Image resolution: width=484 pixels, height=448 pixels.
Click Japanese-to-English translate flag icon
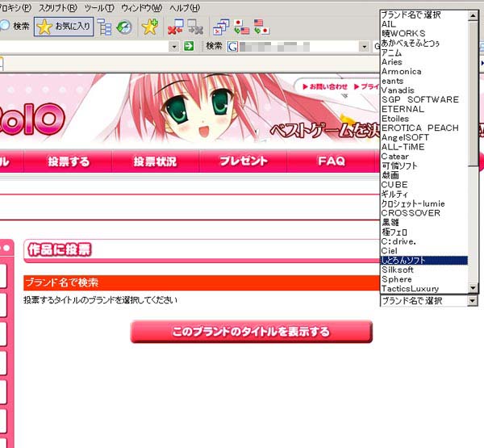pos(241,27)
